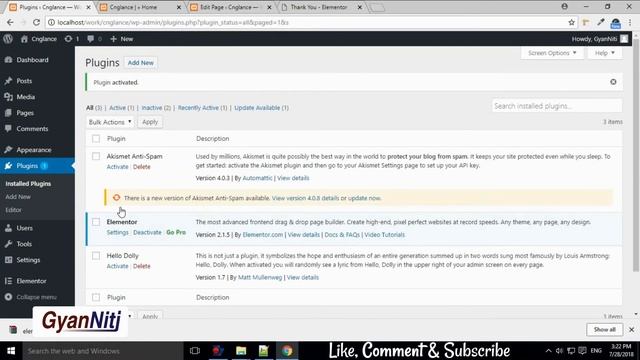Screen dimensions: 640x360
Task: Switch to the Cnglance Home browser tab
Action: click(x=140, y=7)
